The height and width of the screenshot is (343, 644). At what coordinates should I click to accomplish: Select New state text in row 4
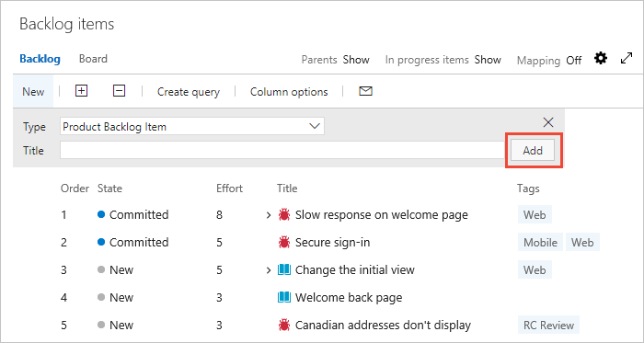(x=121, y=297)
